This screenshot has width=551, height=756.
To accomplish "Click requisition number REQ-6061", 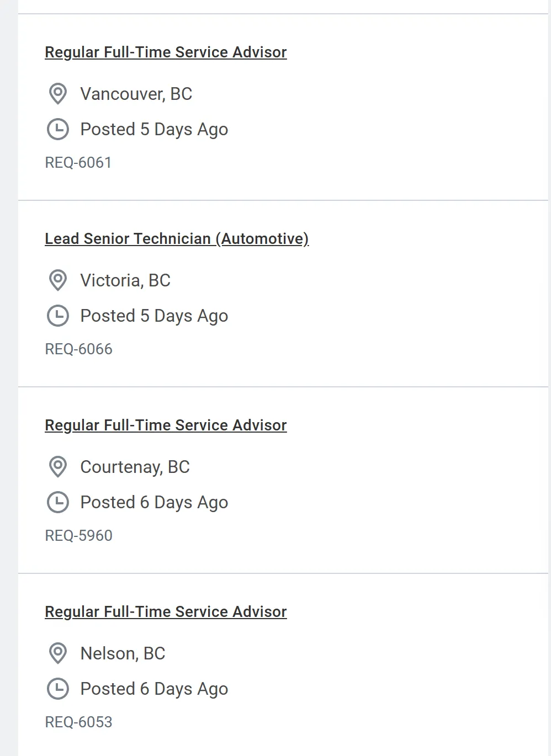I will pyautogui.click(x=78, y=163).
